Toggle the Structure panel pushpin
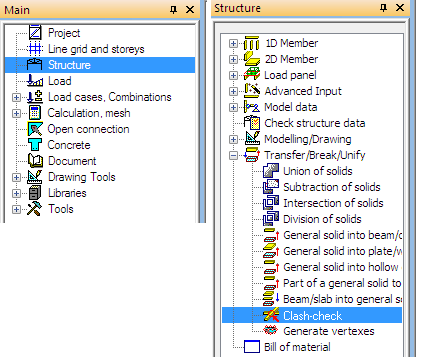 click(383, 8)
